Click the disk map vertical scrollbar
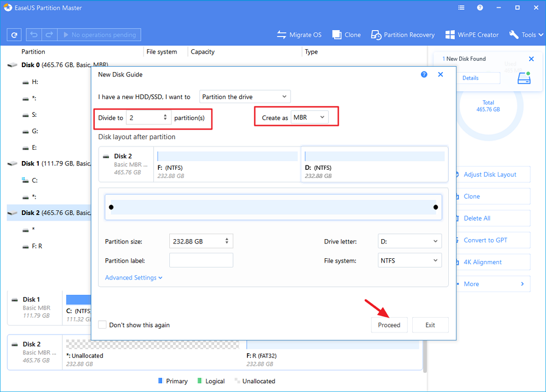This screenshot has width=546, height=392. click(x=425, y=356)
